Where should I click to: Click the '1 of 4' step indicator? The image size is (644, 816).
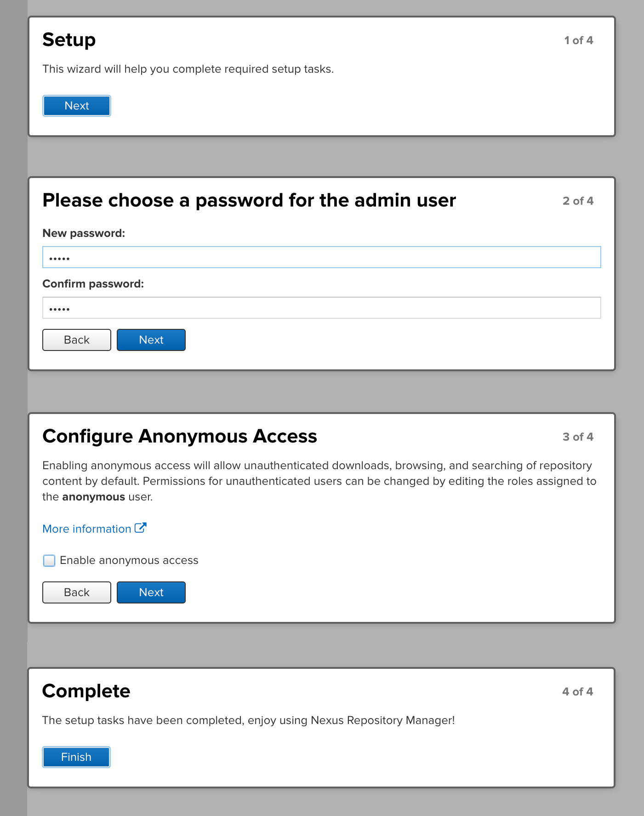pos(578,40)
